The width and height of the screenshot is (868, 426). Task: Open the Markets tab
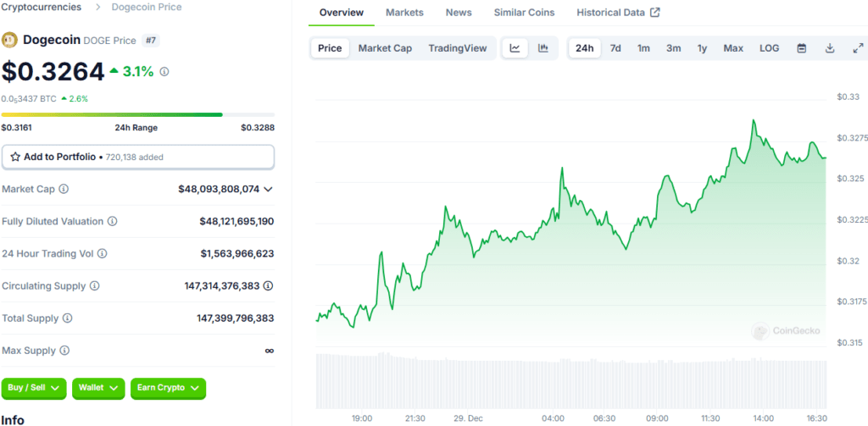(404, 12)
